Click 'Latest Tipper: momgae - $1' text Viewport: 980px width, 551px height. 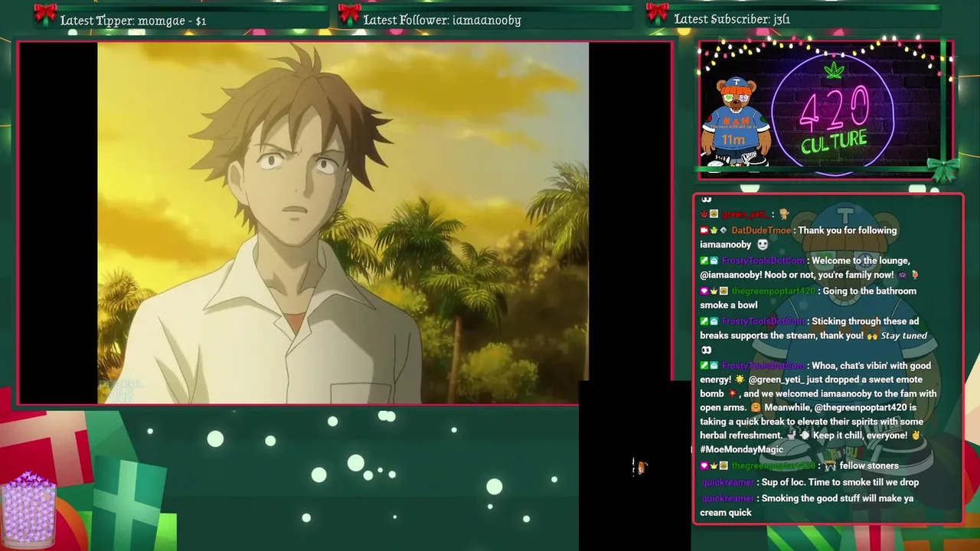pyautogui.click(x=133, y=21)
